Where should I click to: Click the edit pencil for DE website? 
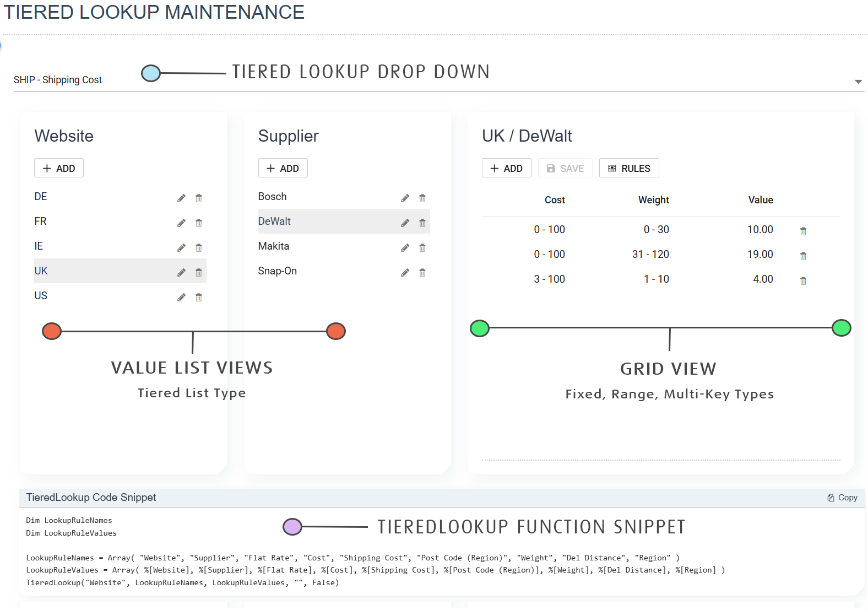(x=181, y=198)
